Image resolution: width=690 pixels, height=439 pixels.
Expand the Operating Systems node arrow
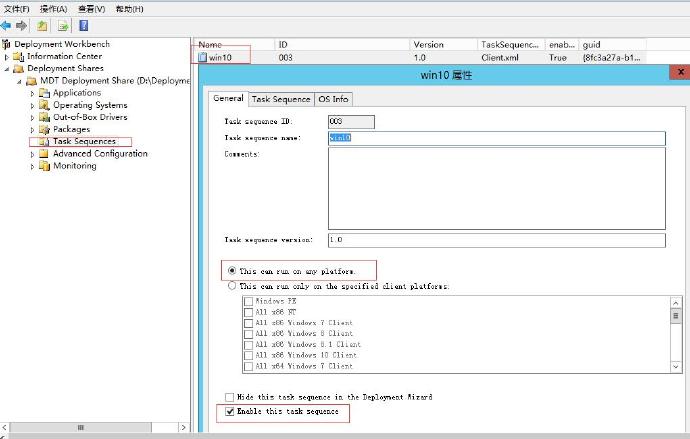tap(32, 106)
